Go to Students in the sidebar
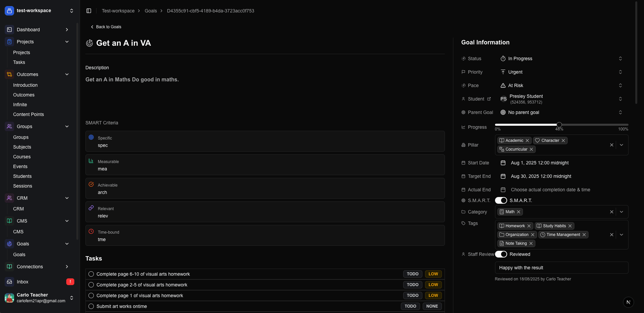This screenshot has width=644, height=313. 22,176
